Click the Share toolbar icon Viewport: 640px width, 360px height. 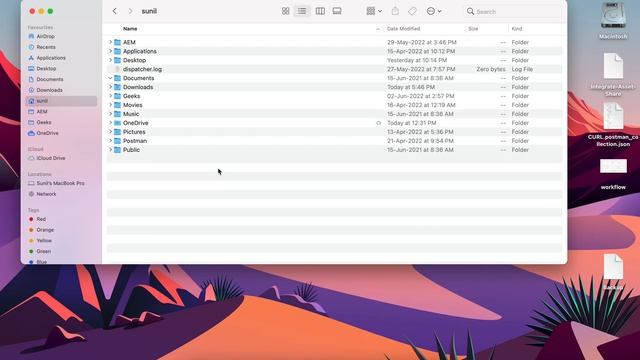(395, 11)
